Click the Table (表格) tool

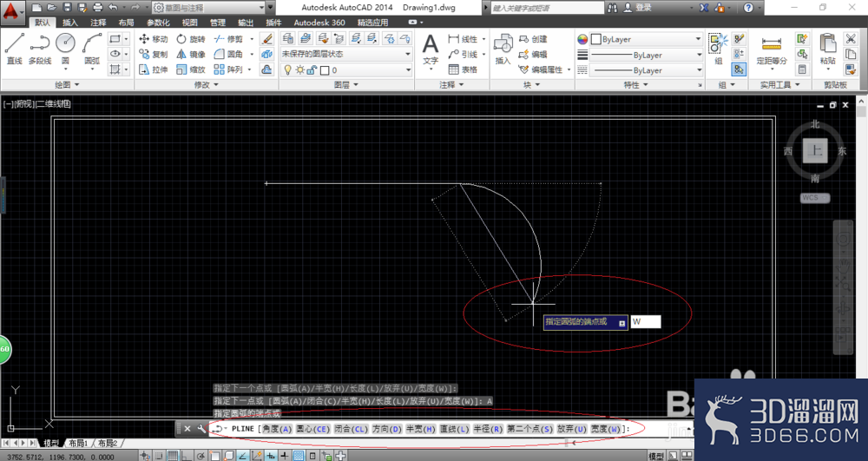[x=464, y=69]
